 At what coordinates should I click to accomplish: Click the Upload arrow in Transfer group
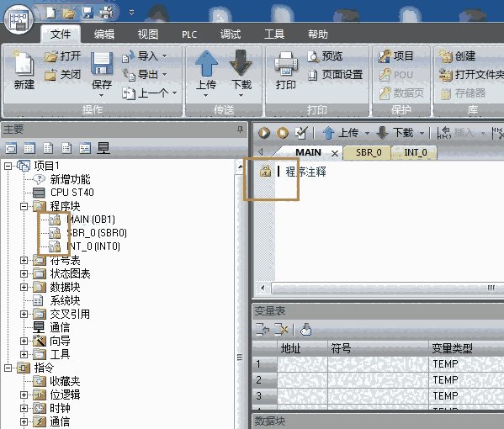206,63
